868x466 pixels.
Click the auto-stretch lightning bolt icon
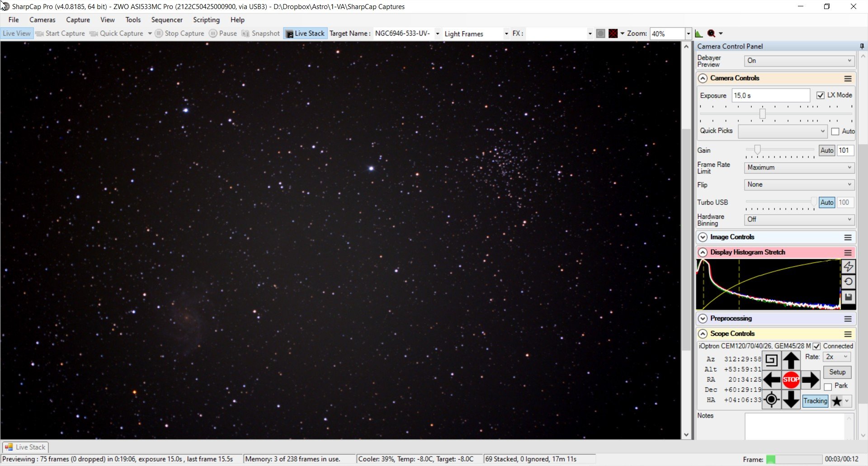pos(849,267)
